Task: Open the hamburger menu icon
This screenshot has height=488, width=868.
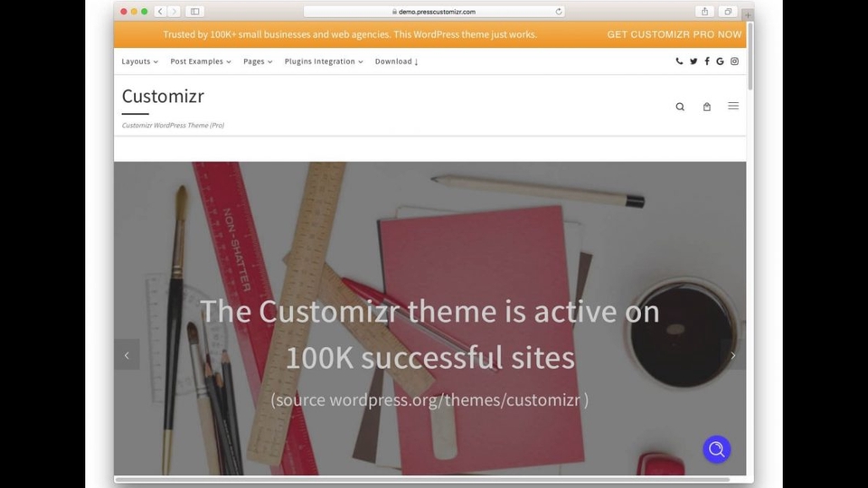Action: (x=733, y=106)
